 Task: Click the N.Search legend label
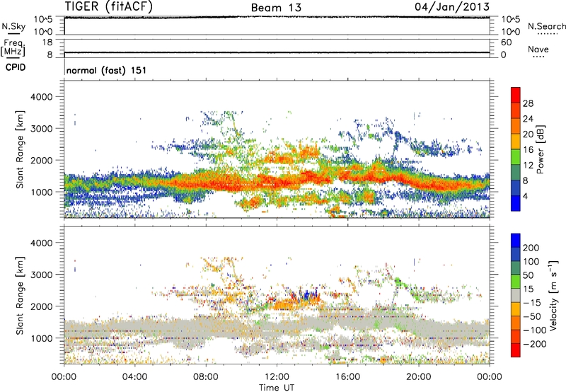(x=547, y=26)
